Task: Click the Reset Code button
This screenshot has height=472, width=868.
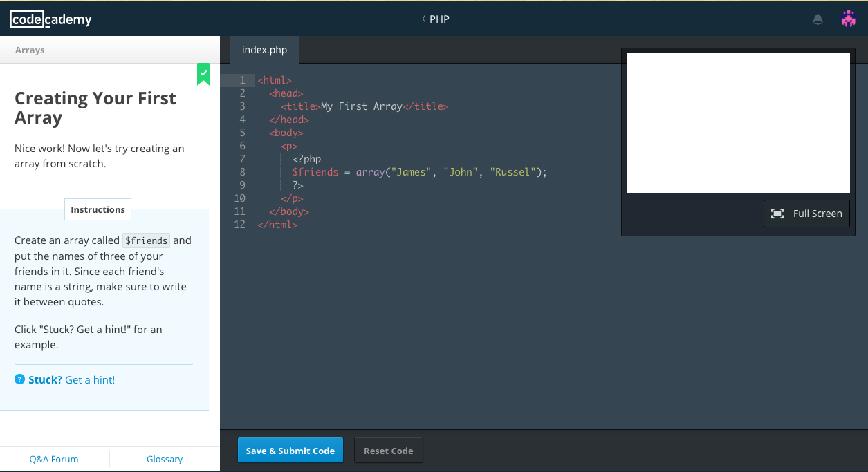Action: click(x=389, y=451)
